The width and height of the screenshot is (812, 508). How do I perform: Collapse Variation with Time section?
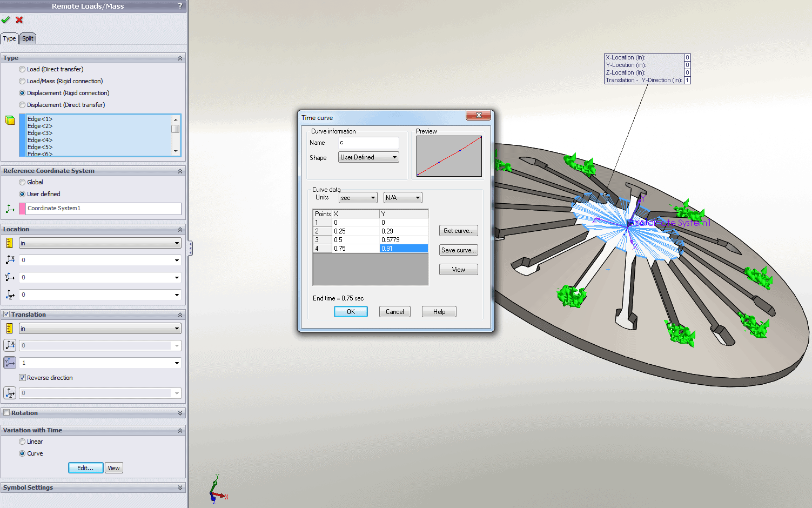(x=180, y=430)
